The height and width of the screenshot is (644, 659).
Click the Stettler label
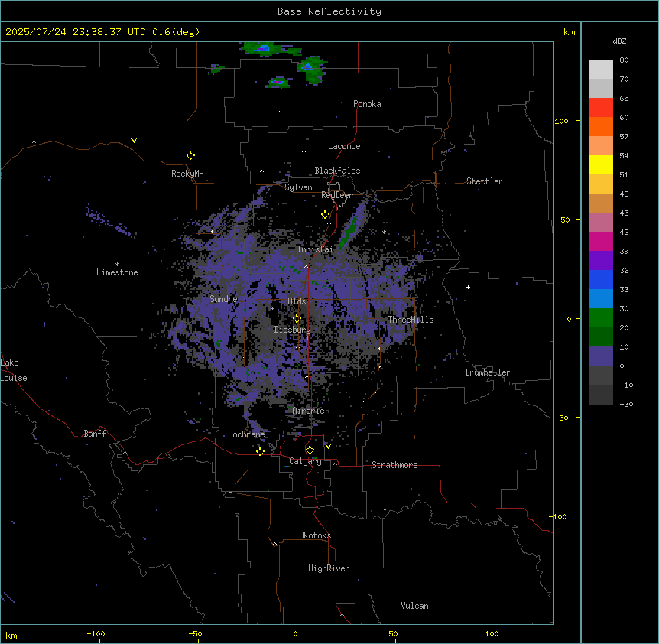pyautogui.click(x=485, y=181)
